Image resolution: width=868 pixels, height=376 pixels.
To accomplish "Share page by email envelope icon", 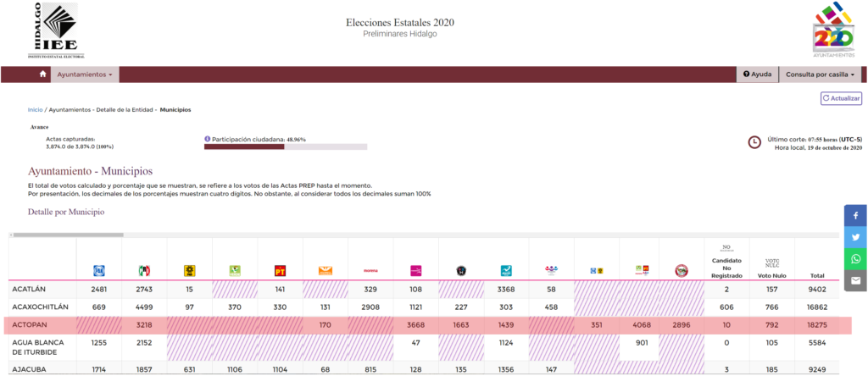I will coord(855,280).
